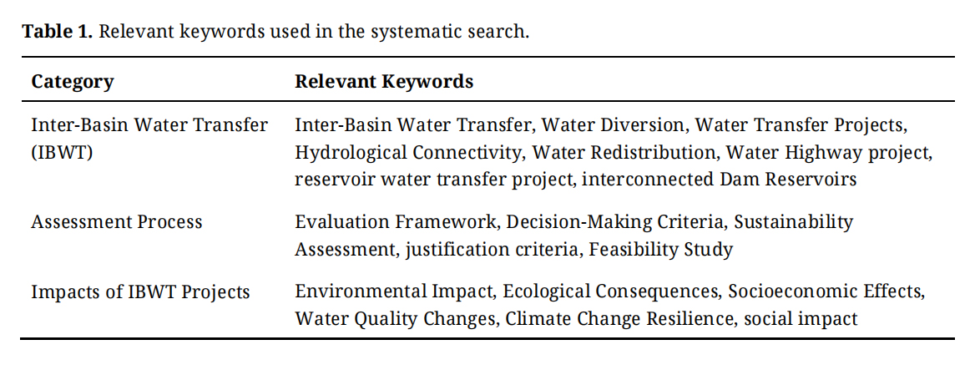Select the "interconnected Dam Reservoirs" keyword

(x=719, y=180)
